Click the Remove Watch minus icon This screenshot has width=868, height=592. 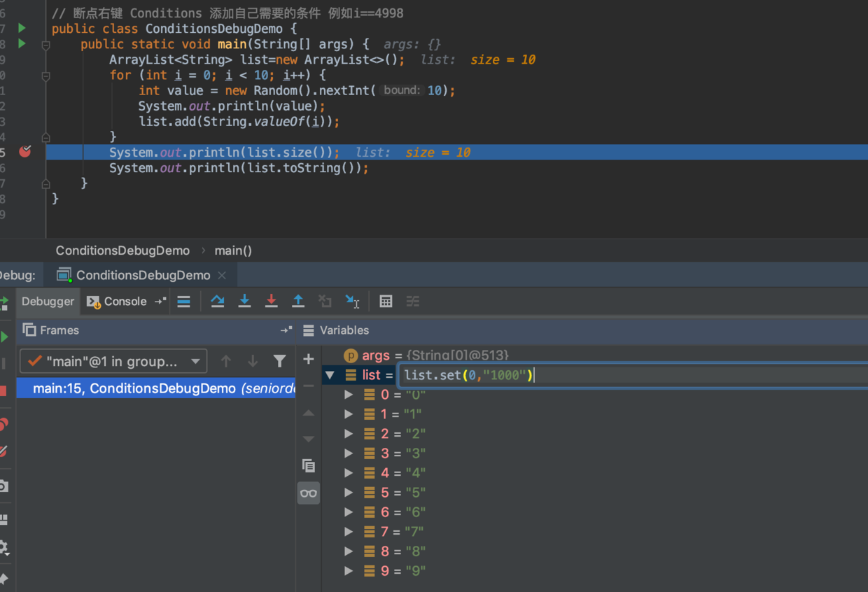309,386
